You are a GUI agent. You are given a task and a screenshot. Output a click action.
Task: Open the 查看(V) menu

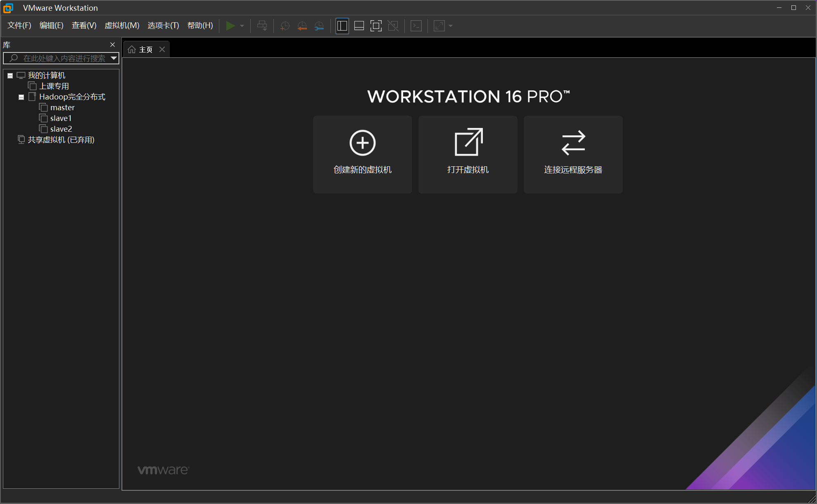(x=84, y=26)
